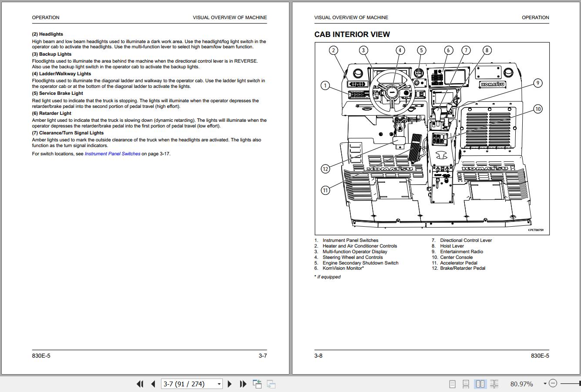Open the page number dropdown list
The image size is (581, 392).
pos(219,384)
